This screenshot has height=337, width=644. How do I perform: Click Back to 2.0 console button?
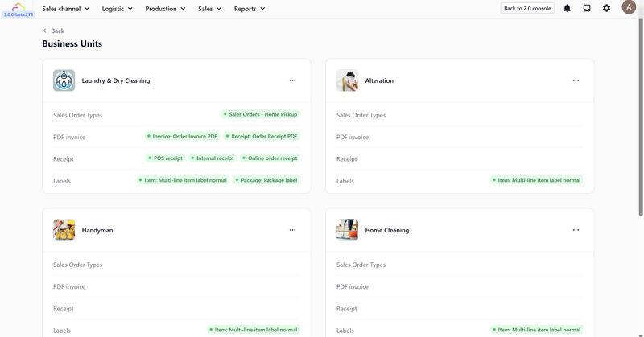527,8
